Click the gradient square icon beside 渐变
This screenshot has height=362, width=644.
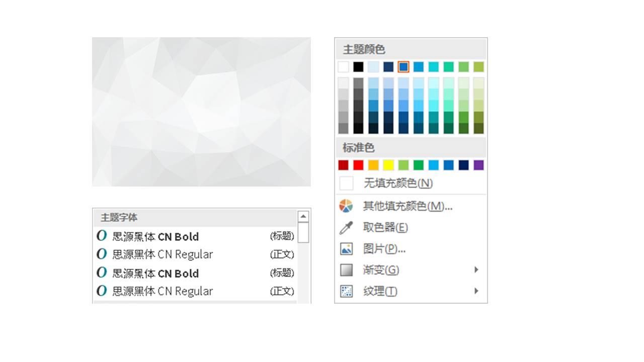click(x=347, y=270)
